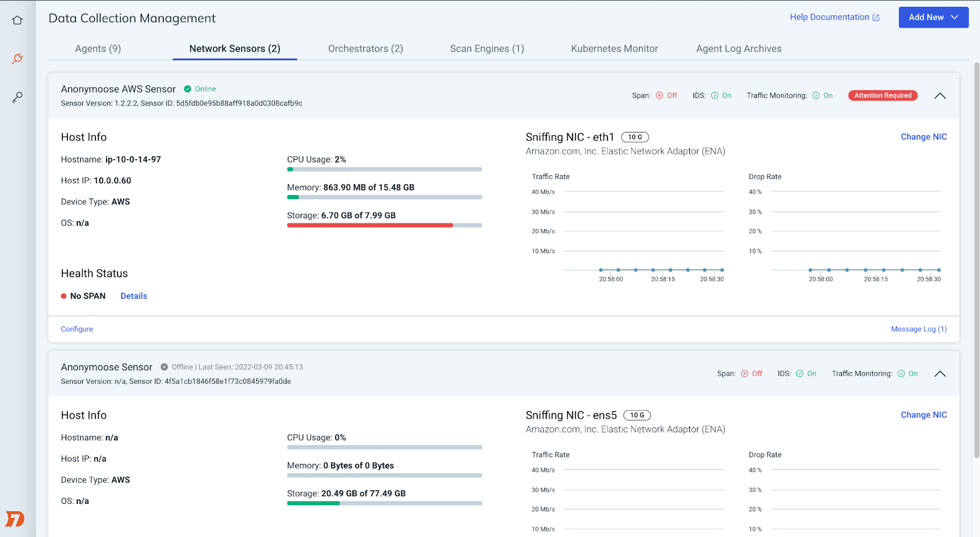
Task: Click the Home icon in sidebar
Action: click(x=17, y=20)
